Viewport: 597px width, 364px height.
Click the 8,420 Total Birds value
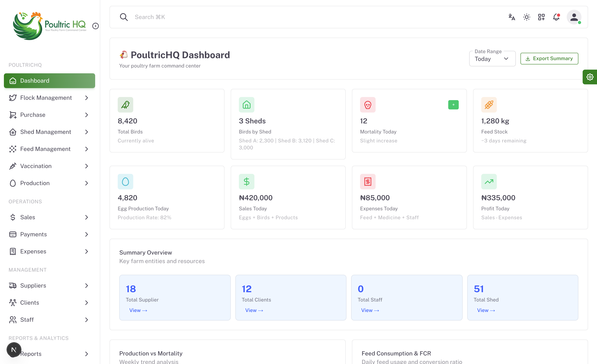pyautogui.click(x=127, y=121)
